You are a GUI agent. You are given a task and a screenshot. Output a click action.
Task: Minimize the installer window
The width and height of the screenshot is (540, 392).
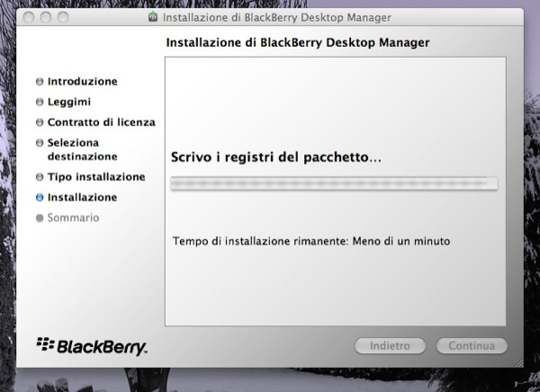(x=46, y=17)
